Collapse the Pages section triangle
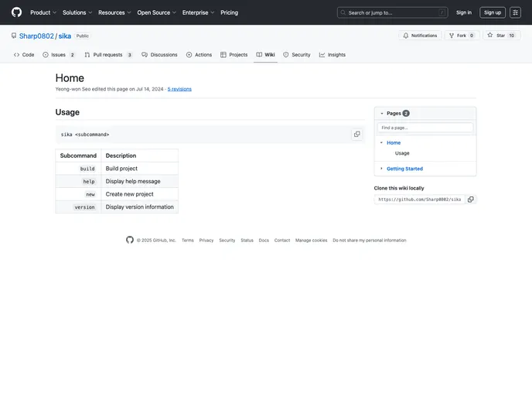This screenshot has width=532, height=396. (382, 114)
